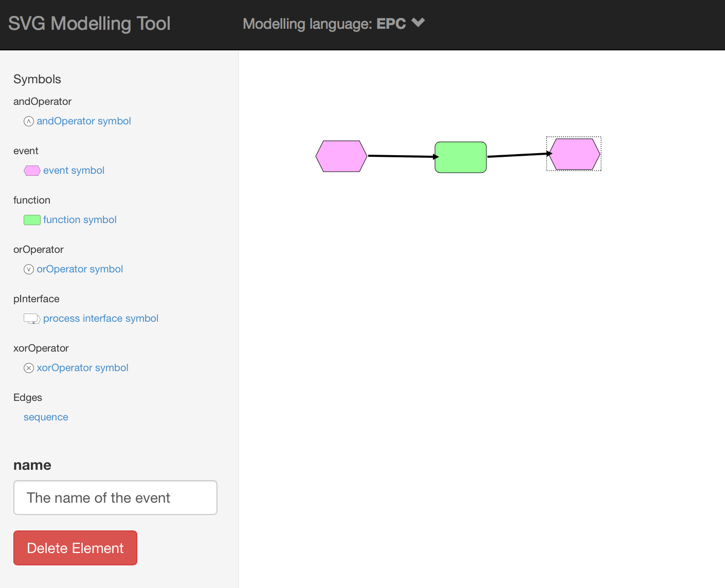Select the leftmost pink event node on canvas
725x588 pixels.
point(341,156)
